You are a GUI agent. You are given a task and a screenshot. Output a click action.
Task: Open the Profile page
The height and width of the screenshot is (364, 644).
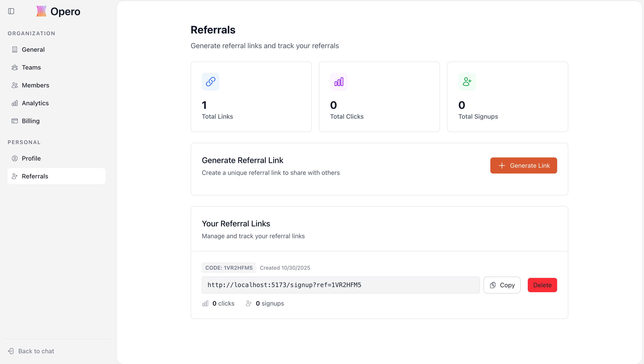coord(31,158)
